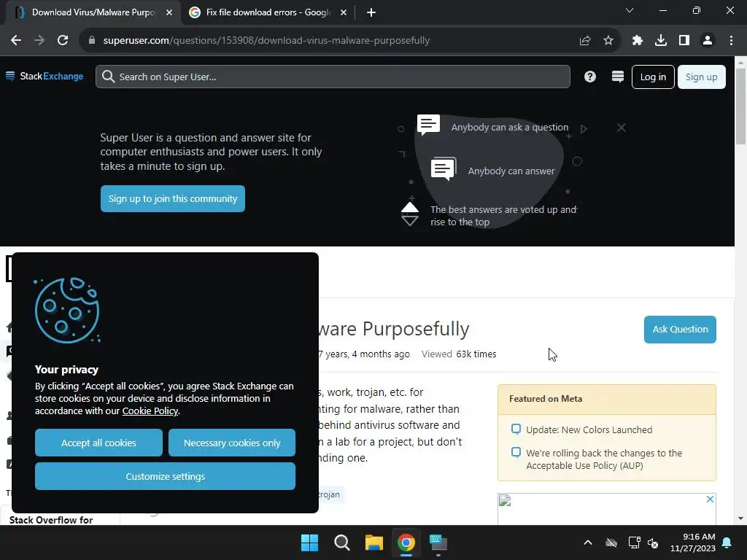The width and height of the screenshot is (747, 560).
Task: Click the trojan tag
Action: pyautogui.click(x=329, y=494)
